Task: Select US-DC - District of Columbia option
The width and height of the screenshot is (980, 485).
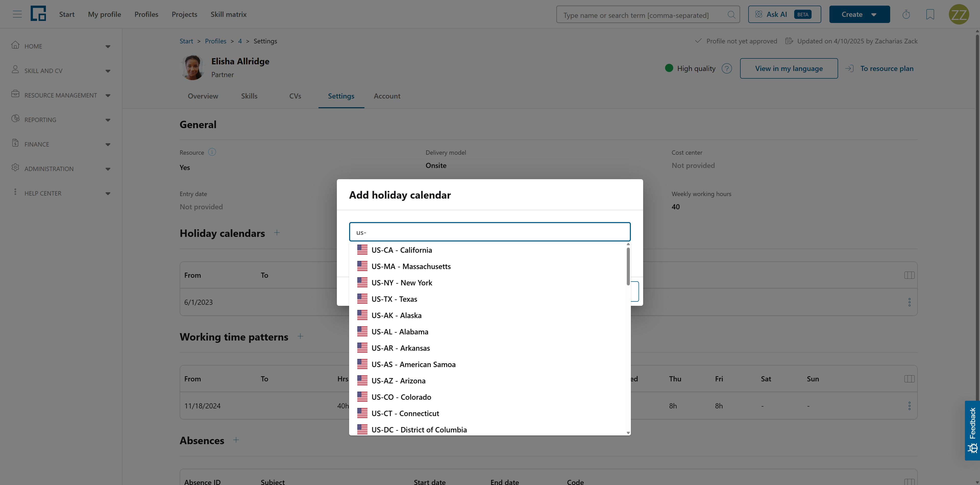Action: pyautogui.click(x=488, y=429)
